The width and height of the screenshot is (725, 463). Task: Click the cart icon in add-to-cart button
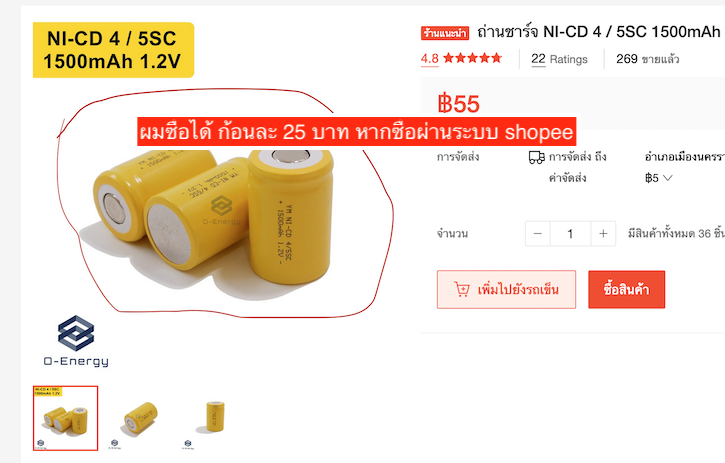[461, 290]
